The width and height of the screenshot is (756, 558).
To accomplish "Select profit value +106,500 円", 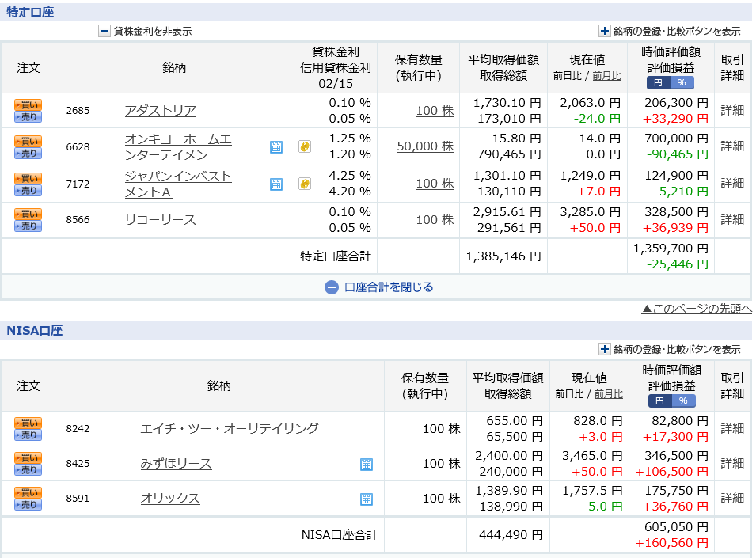I will point(671,472).
